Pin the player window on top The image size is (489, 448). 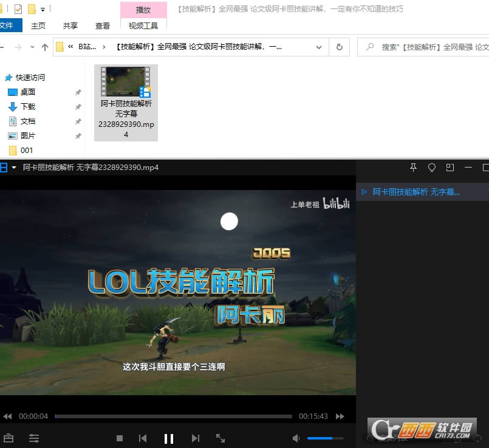pyautogui.click(x=413, y=168)
